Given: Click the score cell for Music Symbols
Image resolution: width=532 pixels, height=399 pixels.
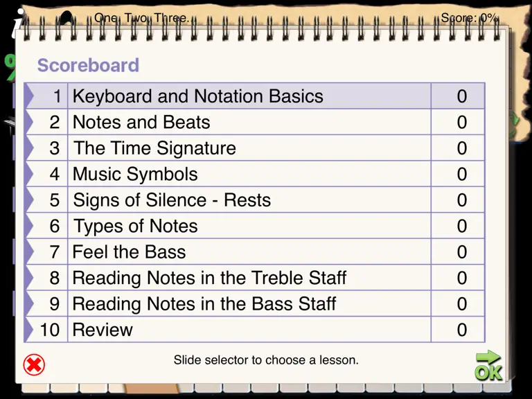Looking at the screenshot, I should 458,174.
